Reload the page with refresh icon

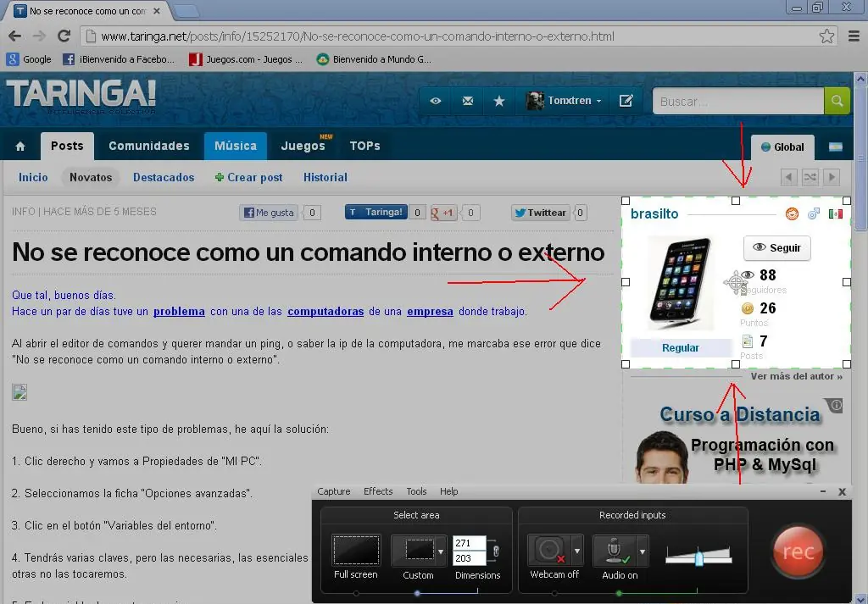pos(64,36)
